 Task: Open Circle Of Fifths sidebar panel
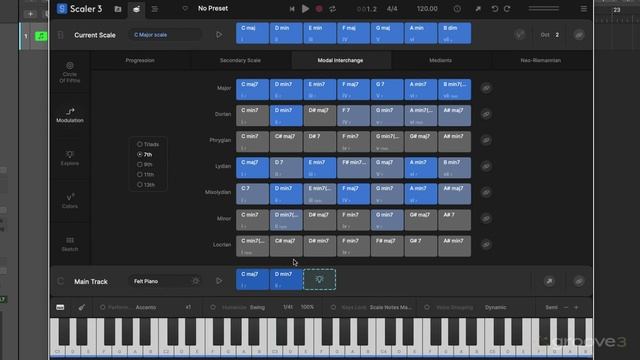pos(70,72)
